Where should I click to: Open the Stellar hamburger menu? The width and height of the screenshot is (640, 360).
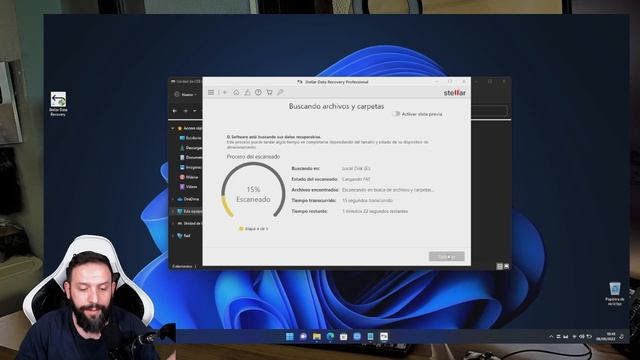point(211,93)
